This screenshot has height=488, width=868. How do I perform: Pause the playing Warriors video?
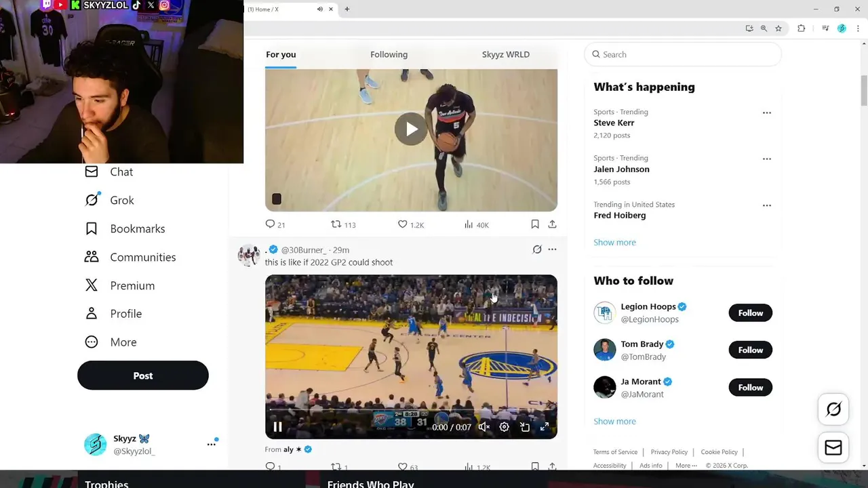click(x=277, y=427)
